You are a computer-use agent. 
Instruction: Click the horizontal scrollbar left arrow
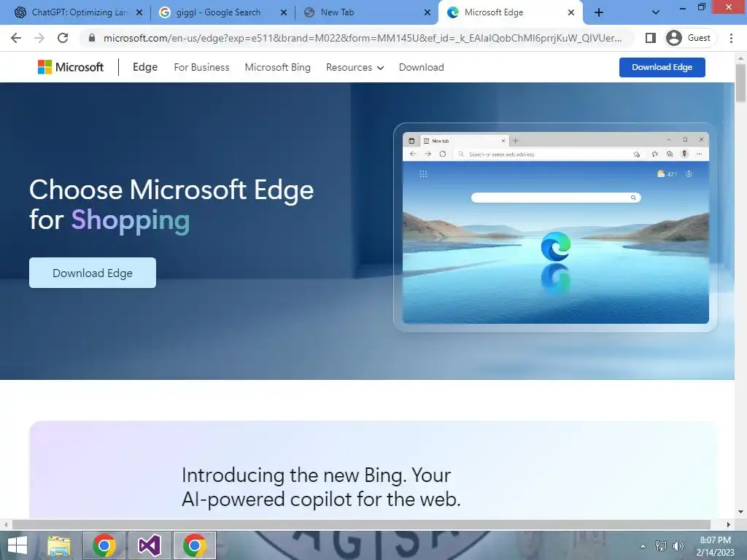tap(5, 524)
